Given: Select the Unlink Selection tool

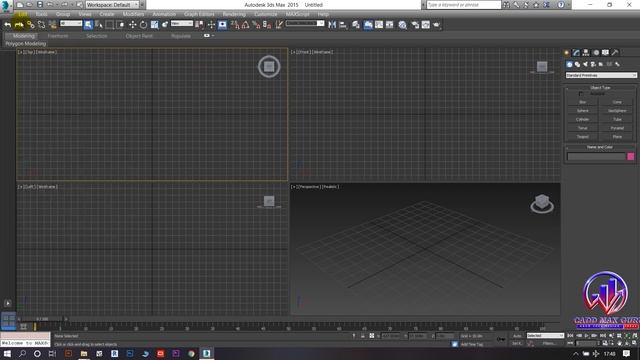Looking at the screenshot, I should [41, 25].
